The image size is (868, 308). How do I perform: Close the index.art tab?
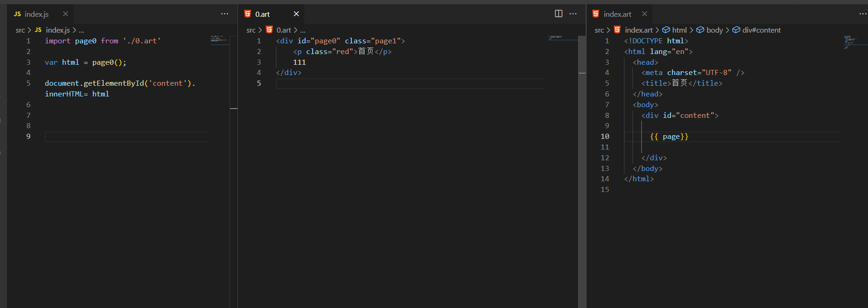(x=644, y=14)
